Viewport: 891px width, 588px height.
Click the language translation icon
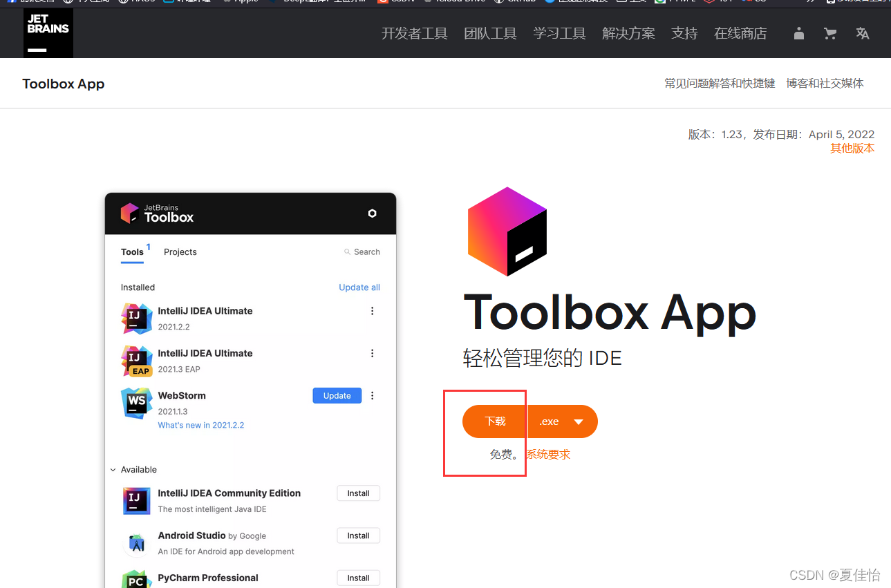pyautogui.click(x=863, y=33)
